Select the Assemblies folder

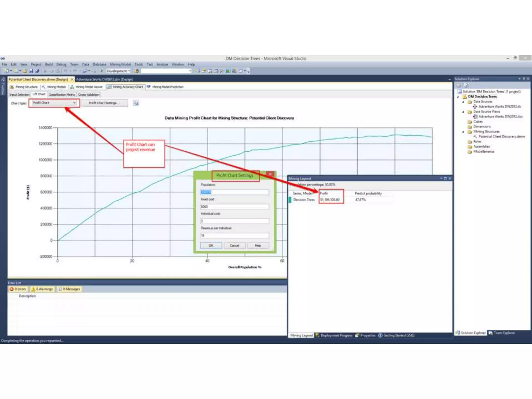[x=479, y=147]
